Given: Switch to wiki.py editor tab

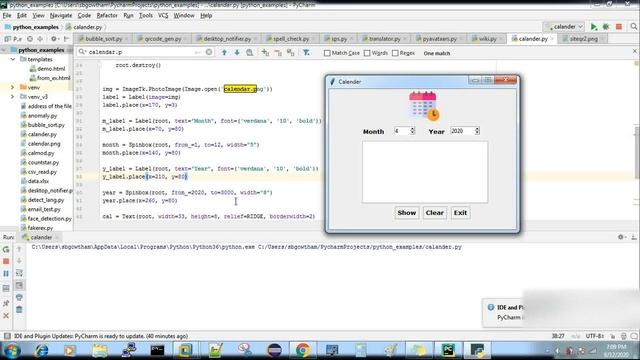Looking at the screenshot, I should (487, 39).
